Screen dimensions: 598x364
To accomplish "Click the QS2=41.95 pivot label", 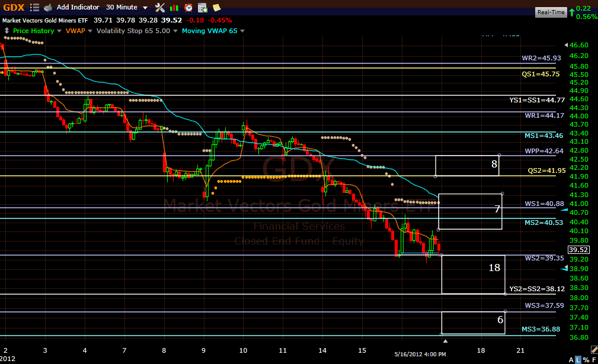I will pos(547,170).
